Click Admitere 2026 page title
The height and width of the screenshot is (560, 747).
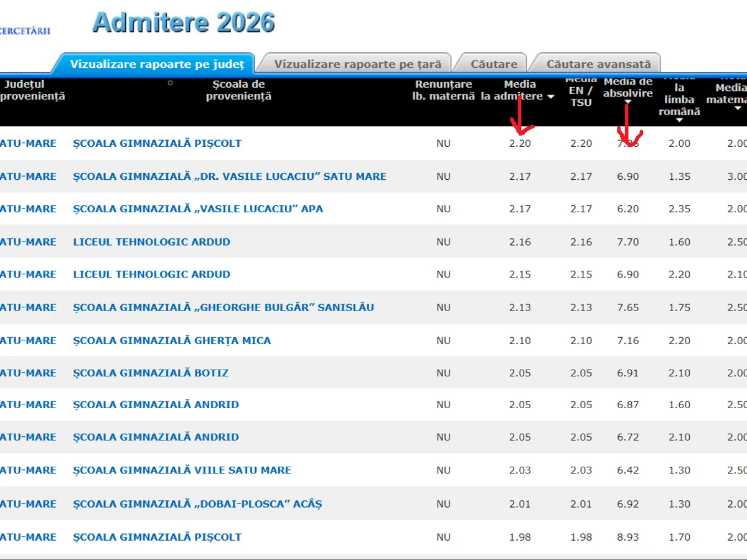(x=184, y=23)
